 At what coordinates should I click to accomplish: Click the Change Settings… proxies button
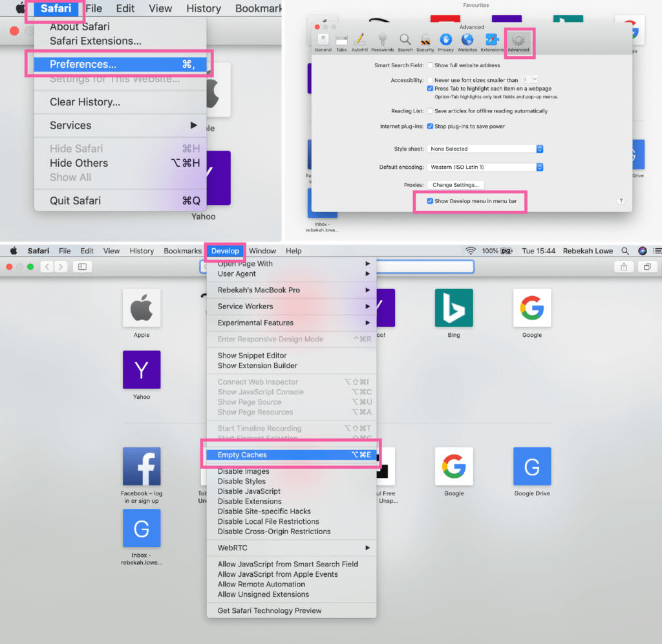point(455,185)
